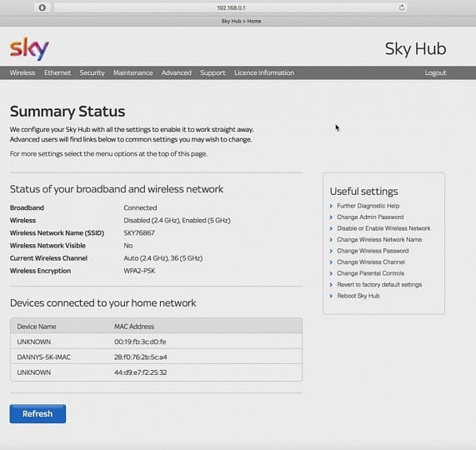Reload the page with the refresh icon
Viewport: 476px width, 450px height.
(x=401, y=7)
